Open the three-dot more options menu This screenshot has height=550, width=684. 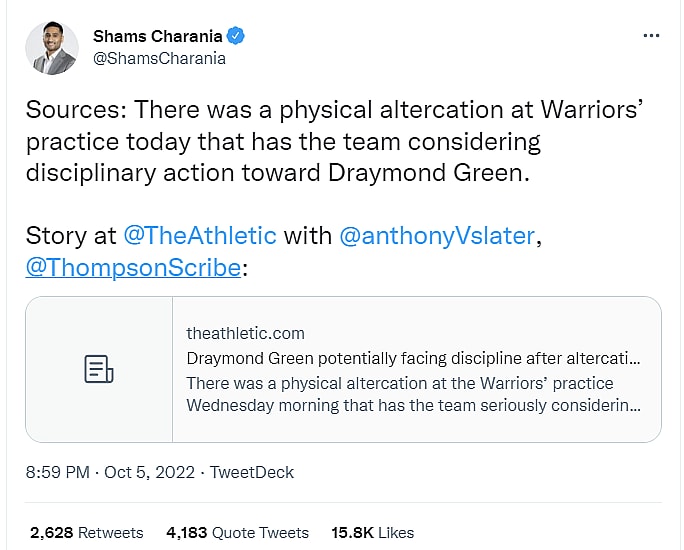point(651,36)
